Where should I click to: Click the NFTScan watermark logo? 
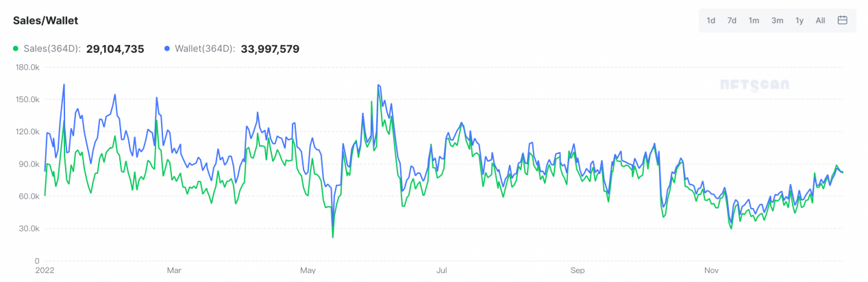coord(754,85)
